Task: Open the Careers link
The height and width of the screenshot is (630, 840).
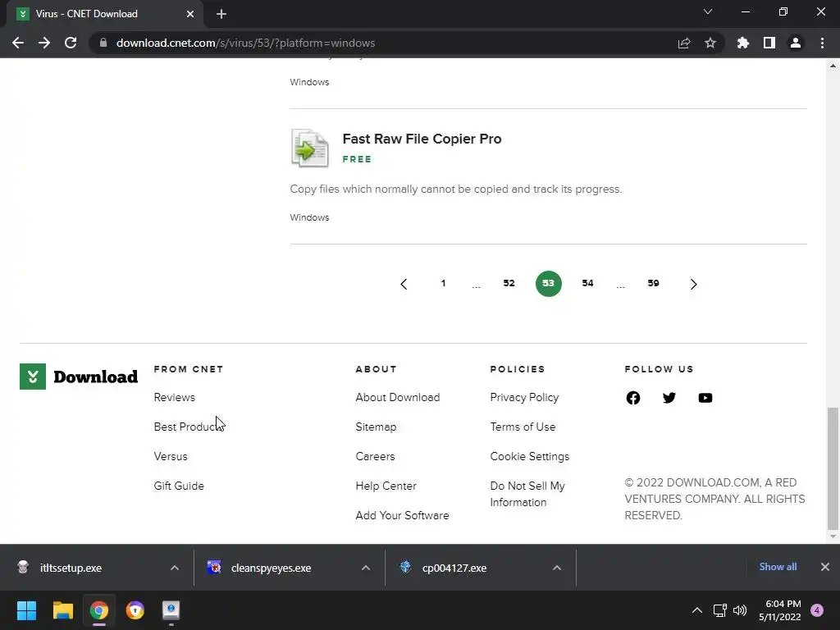Action: (x=375, y=456)
